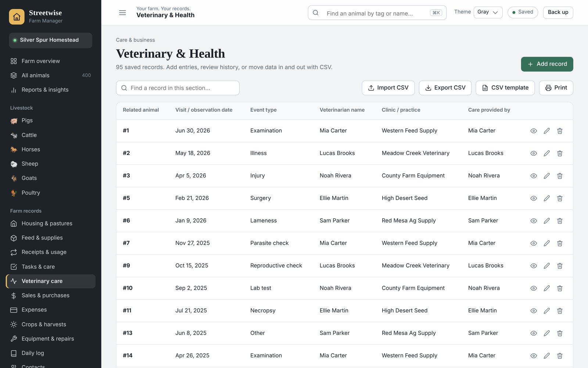Open the Daily log
Screen dimensions: 588x368
pos(50,353)
